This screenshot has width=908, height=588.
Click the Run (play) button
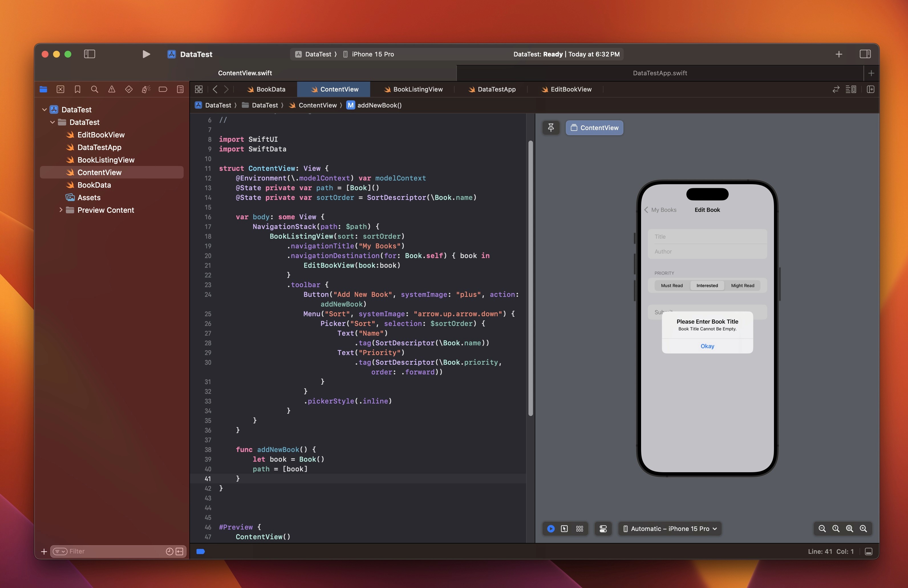pos(146,54)
